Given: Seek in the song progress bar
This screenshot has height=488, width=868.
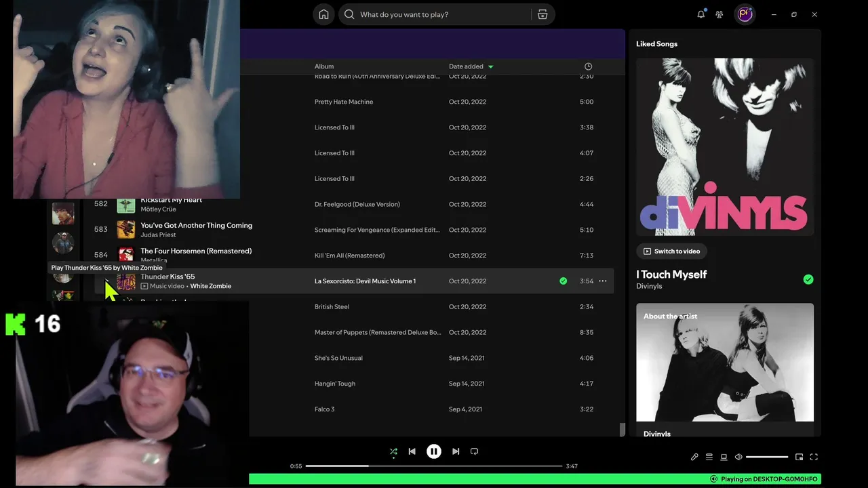Looking at the screenshot, I should click(x=434, y=466).
